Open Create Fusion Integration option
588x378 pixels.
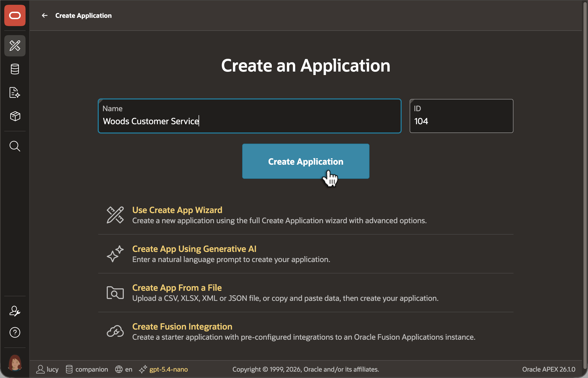182,327
